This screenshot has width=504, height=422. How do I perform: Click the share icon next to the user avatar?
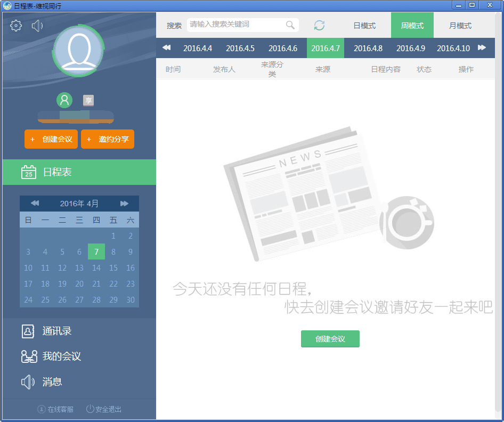[88, 100]
